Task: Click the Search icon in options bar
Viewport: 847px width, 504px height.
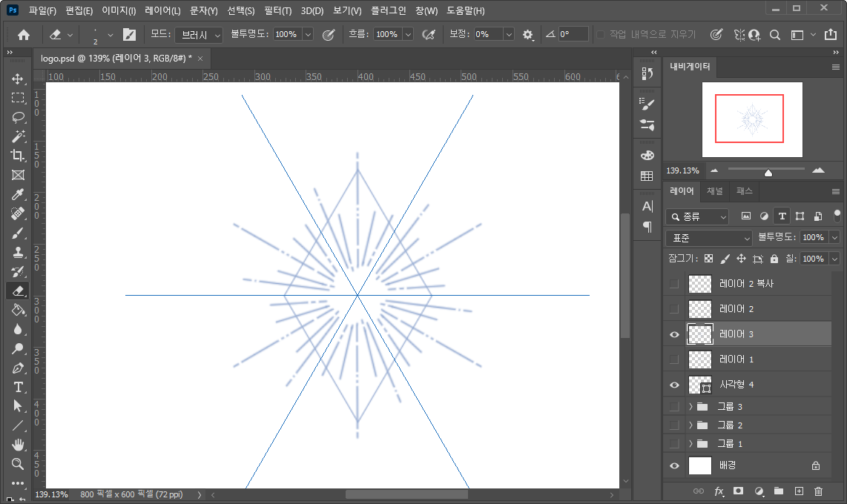Action: click(774, 35)
